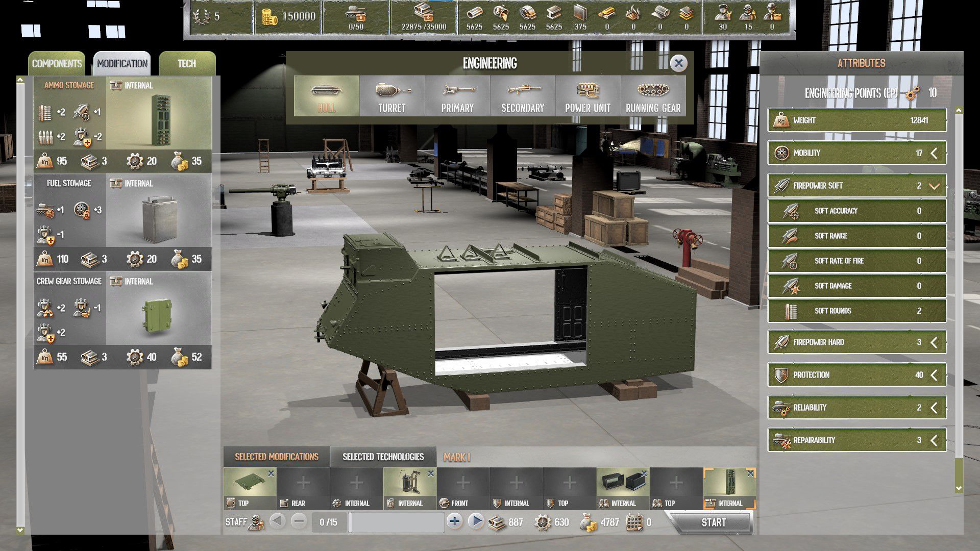The height and width of the screenshot is (551, 980).
Task: Click the engineer staff icon showing 15
Action: pyautogui.click(x=748, y=13)
